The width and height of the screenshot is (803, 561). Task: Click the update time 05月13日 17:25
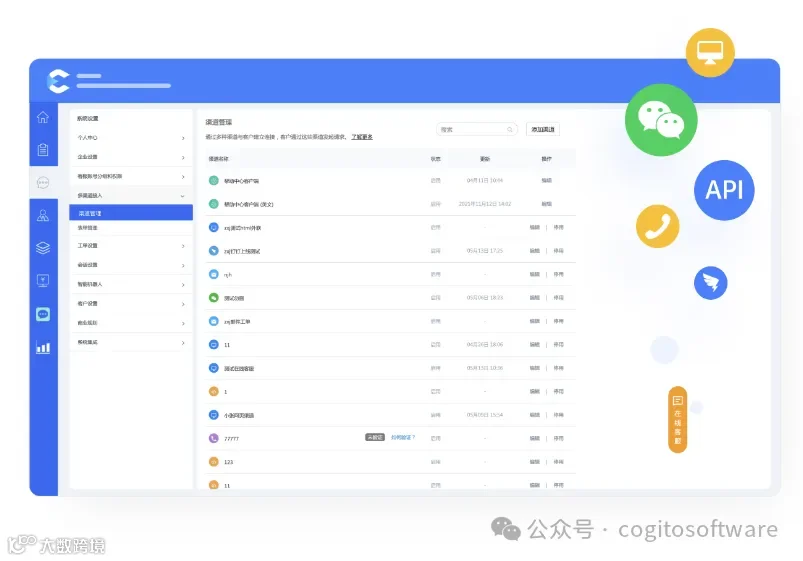coord(484,251)
